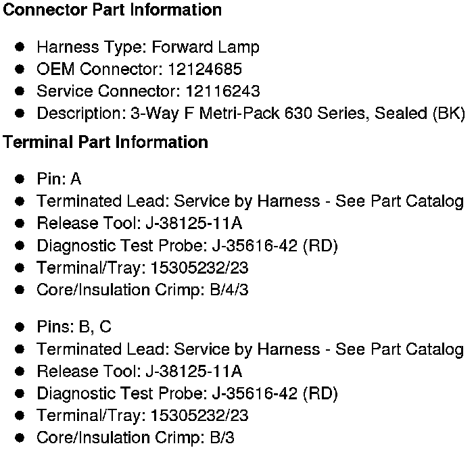This screenshot has height=450, width=476.
Task: Click Terminal/Tray 15305232/23 under Pin: A
Action: pyautogui.click(x=143, y=268)
